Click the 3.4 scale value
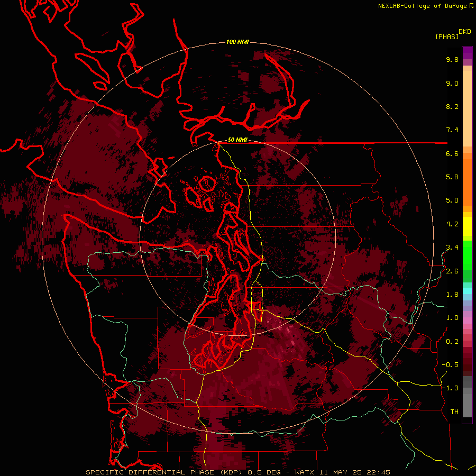Viewport: 476px width, 476px height. click(x=452, y=248)
